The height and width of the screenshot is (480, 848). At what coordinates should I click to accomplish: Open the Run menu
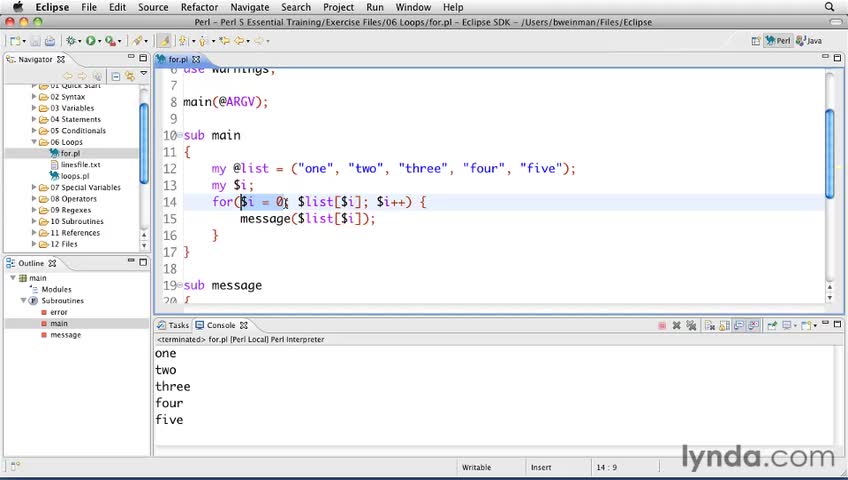point(374,7)
